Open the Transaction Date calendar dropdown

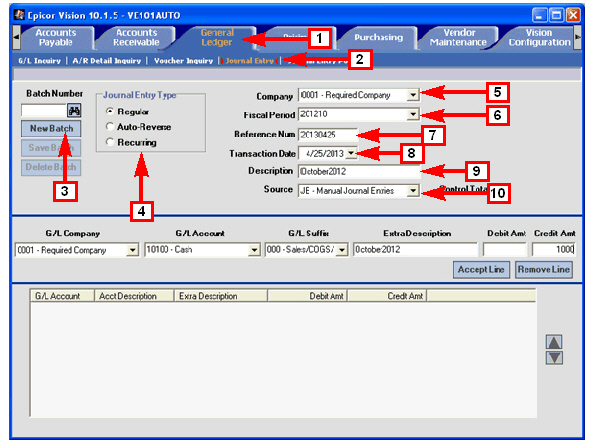tap(351, 153)
